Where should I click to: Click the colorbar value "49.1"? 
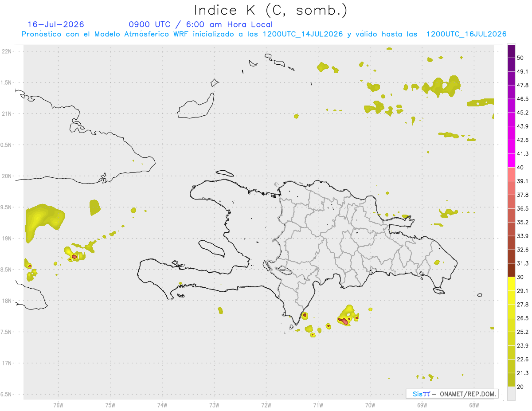(x=523, y=71)
